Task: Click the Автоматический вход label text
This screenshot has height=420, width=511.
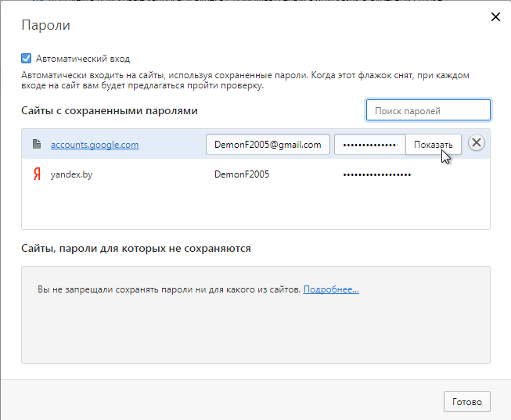Action: click(83, 59)
